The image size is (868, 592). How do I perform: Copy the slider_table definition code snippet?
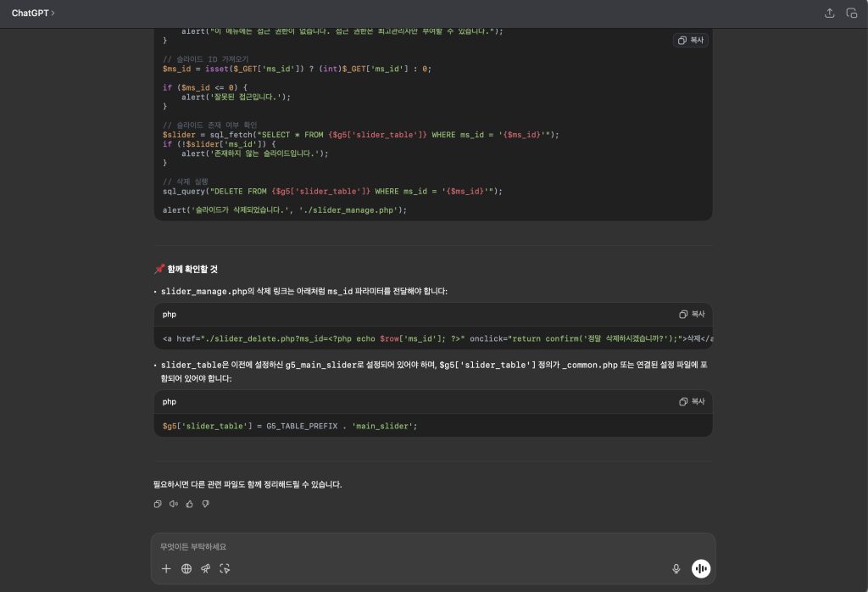point(691,401)
